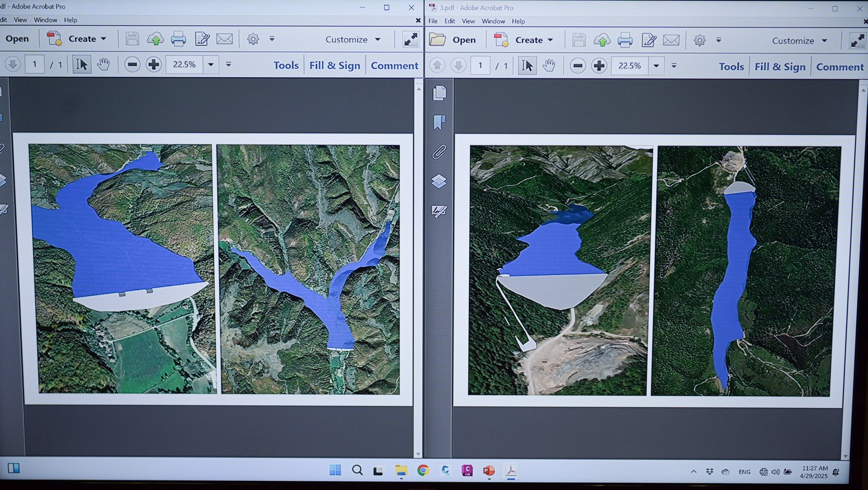This screenshot has width=868, height=490.
Task: Toggle the Hand tool in right window
Action: point(549,66)
